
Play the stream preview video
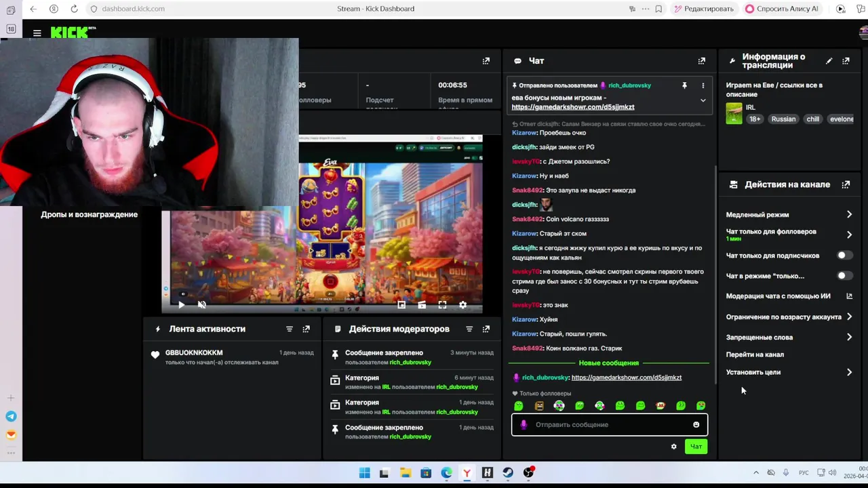coord(181,305)
